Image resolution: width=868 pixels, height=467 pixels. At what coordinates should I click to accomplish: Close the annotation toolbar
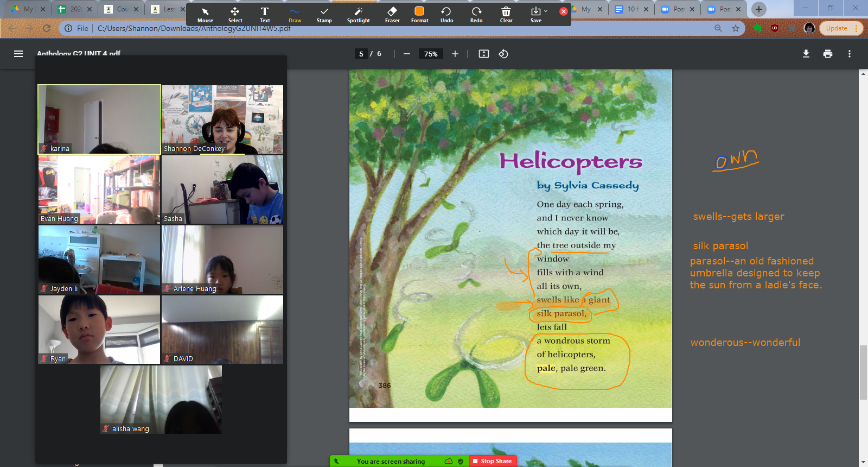pos(564,11)
